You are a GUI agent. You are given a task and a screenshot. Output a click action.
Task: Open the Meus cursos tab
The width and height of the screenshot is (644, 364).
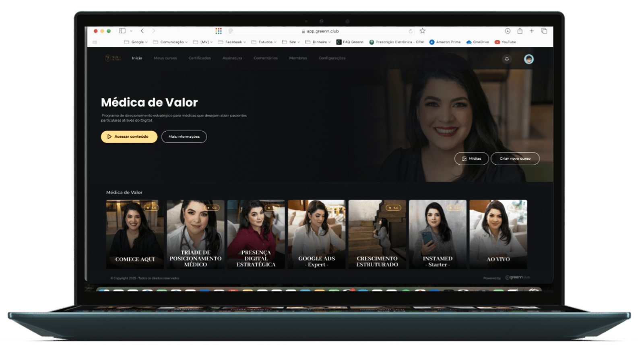click(x=165, y=58)
